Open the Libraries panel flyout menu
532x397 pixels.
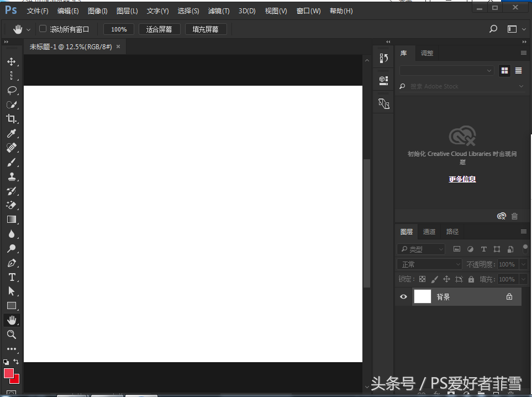pyautogui.click(x=524, y=53)
